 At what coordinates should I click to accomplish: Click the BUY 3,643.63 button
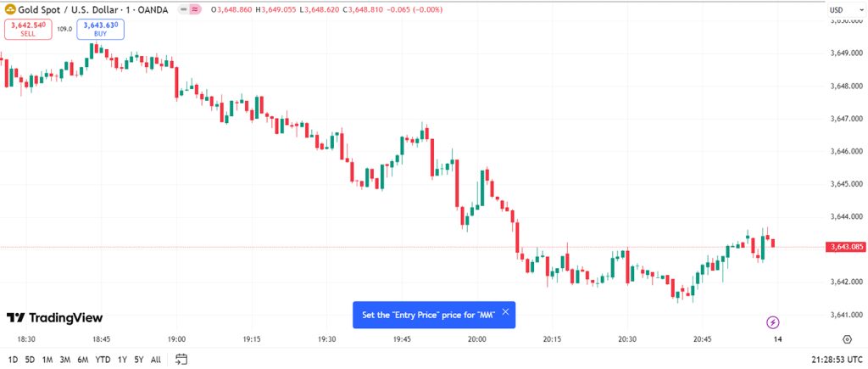coord(100,29)
